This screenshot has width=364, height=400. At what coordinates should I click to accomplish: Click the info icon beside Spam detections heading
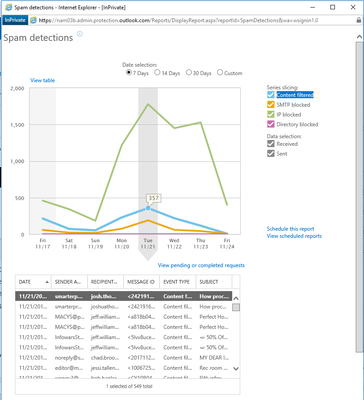click(x=80, y=34)
